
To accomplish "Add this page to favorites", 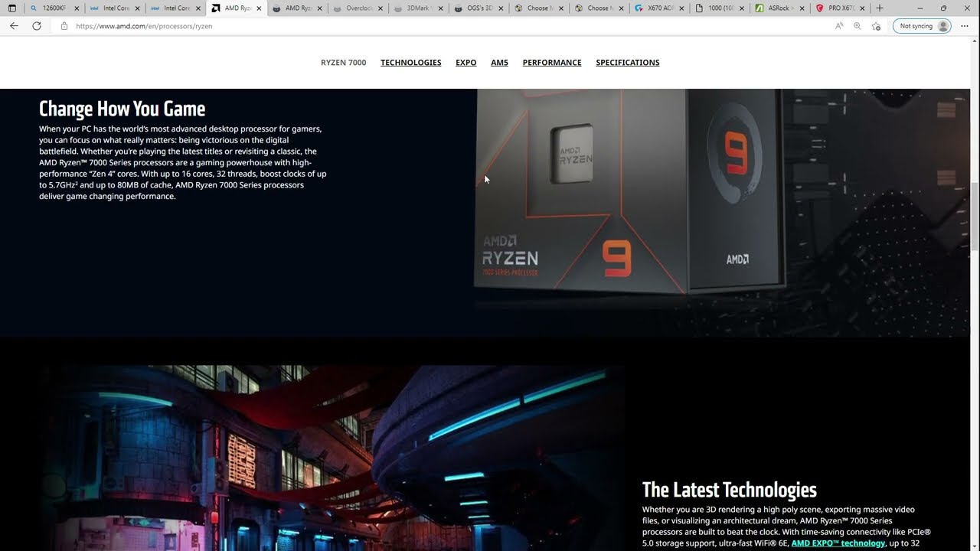I will pos(877,26).
